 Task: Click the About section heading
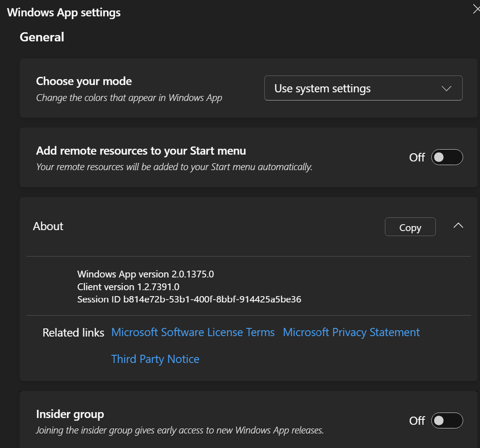click(x=48, y=226)
